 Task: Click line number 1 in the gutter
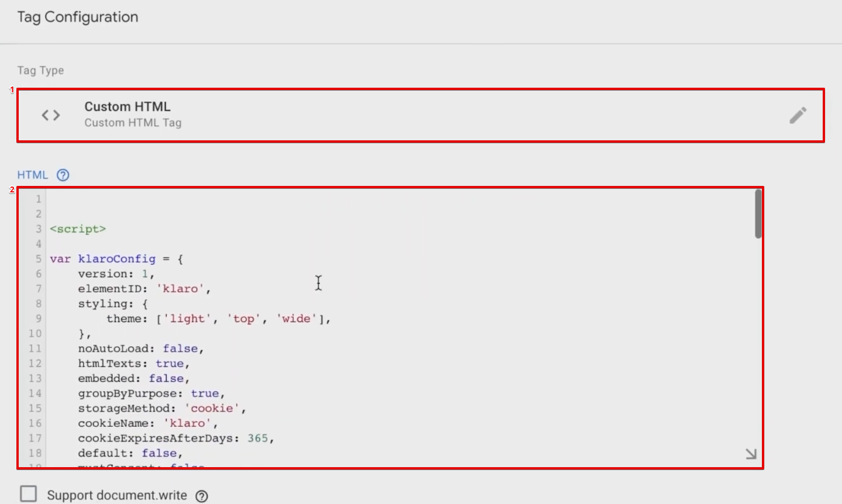(x=39, y=199)
